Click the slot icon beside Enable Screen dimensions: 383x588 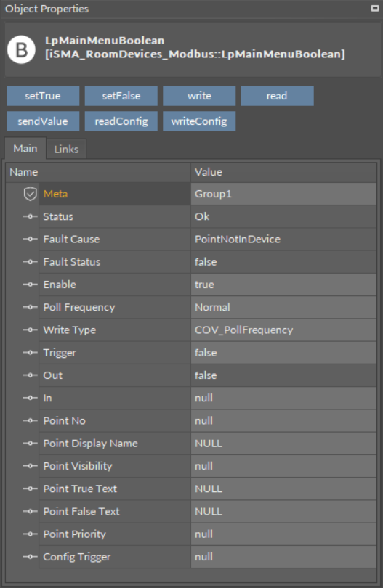[30, 285]
